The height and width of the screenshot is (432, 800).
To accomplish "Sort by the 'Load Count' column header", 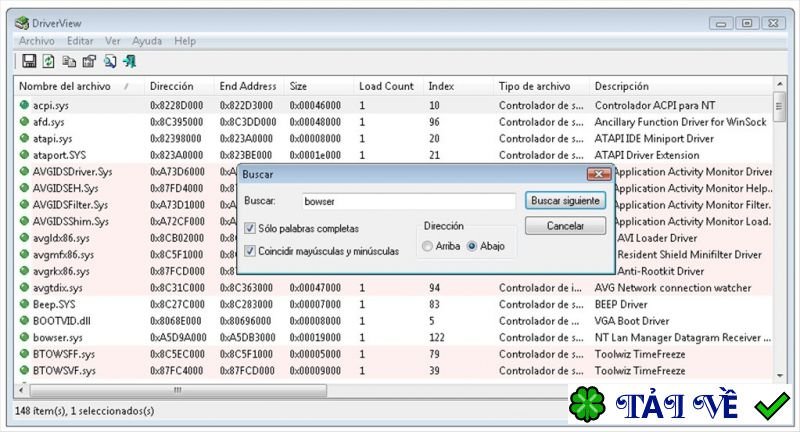I will [x=386, y=86].
